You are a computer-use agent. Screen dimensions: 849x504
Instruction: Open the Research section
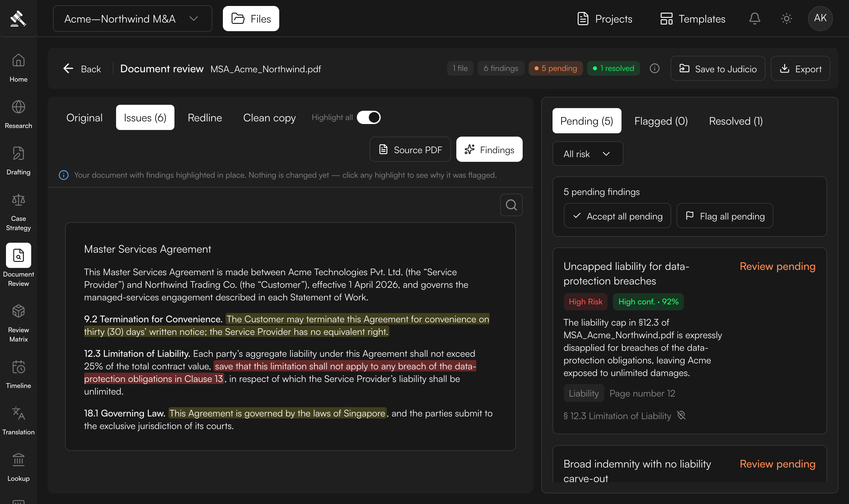pyautogui.click(x=18, y=114)
